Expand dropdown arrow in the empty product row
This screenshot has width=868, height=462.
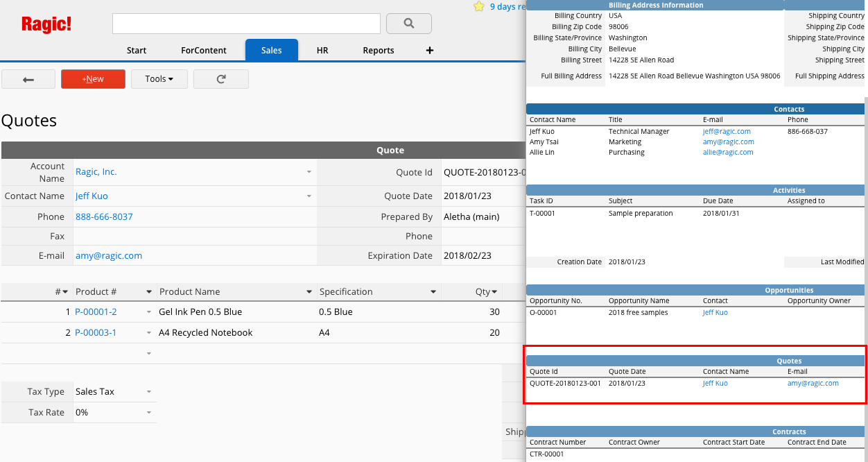pyautogui.click(x=149, y=354)
